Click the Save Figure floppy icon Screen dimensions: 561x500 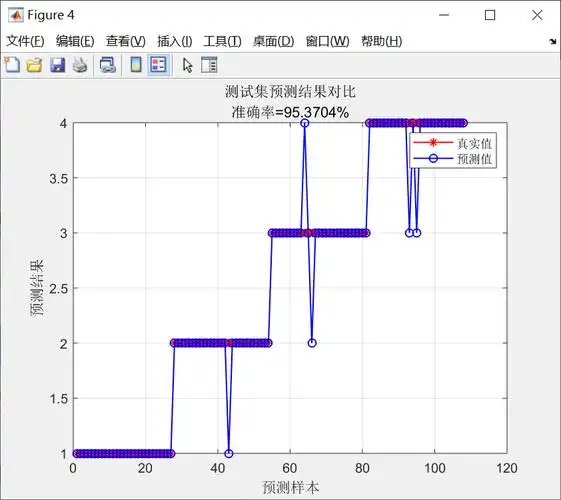[x=57, y=65]
